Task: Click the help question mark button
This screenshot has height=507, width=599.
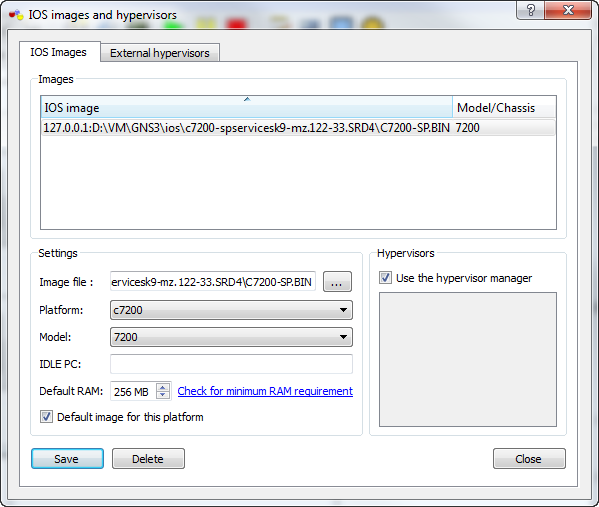Action: (530, 10)
